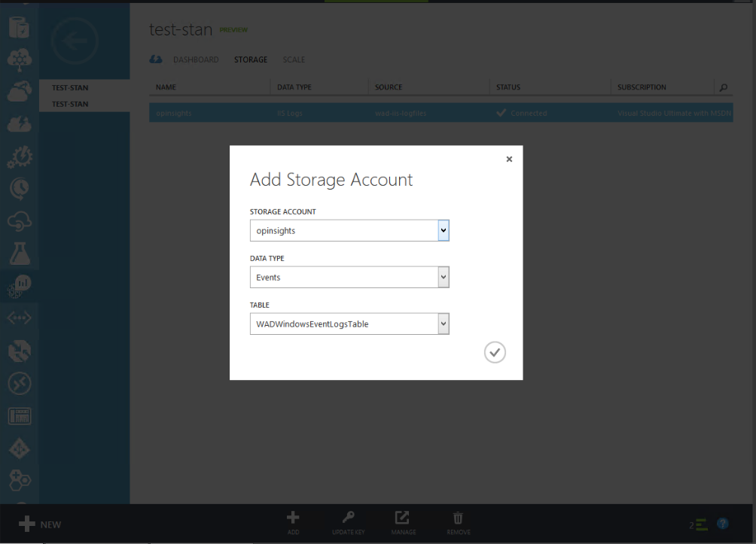Open the Scheduler clock icon in sidebar

[x=19, y=185]
